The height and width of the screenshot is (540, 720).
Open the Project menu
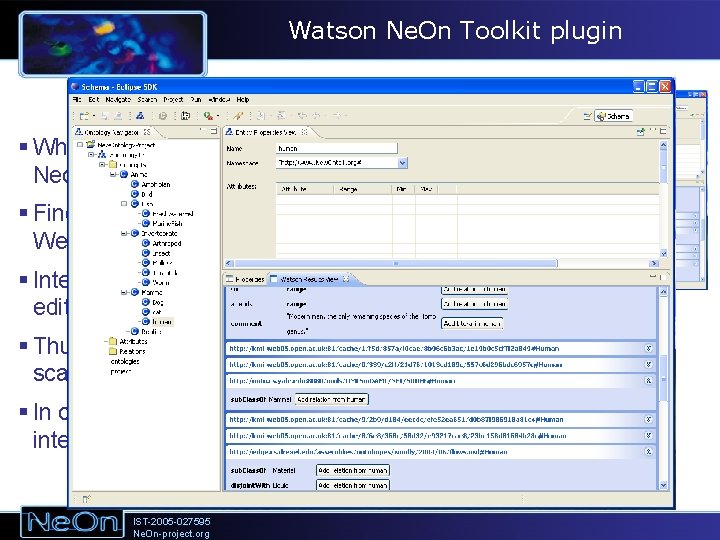coord(173,100)
